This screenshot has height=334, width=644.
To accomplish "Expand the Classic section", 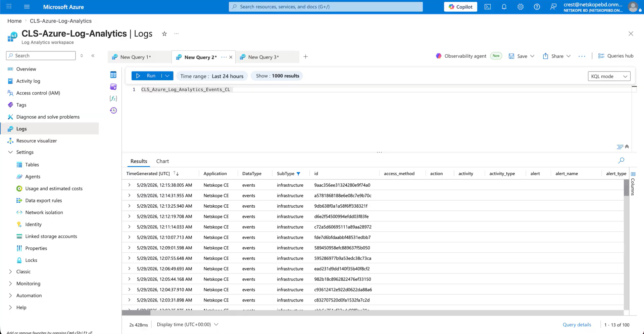I will [x=10, y=272].
